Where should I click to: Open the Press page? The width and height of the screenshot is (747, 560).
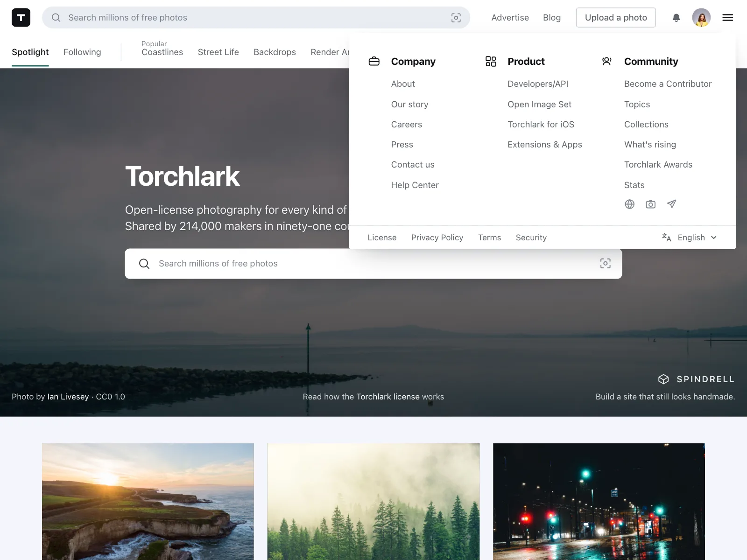pos(402,145)
